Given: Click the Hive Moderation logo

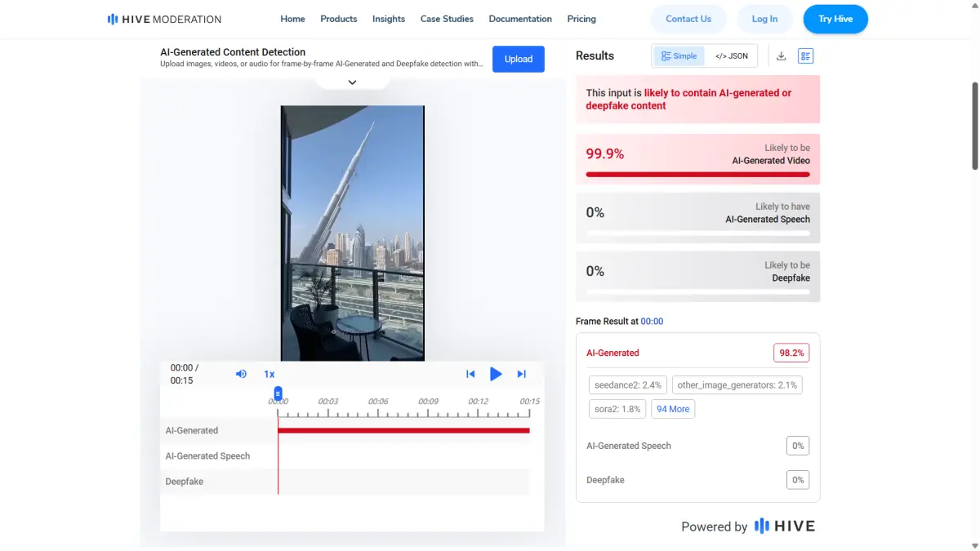Looking at the screenshot, I should point(164,19).
